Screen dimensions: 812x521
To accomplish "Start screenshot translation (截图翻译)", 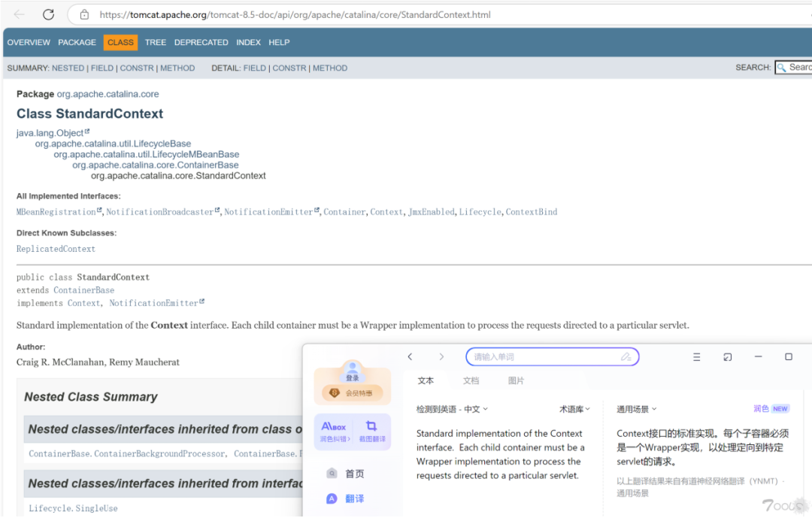I will 372,432.
